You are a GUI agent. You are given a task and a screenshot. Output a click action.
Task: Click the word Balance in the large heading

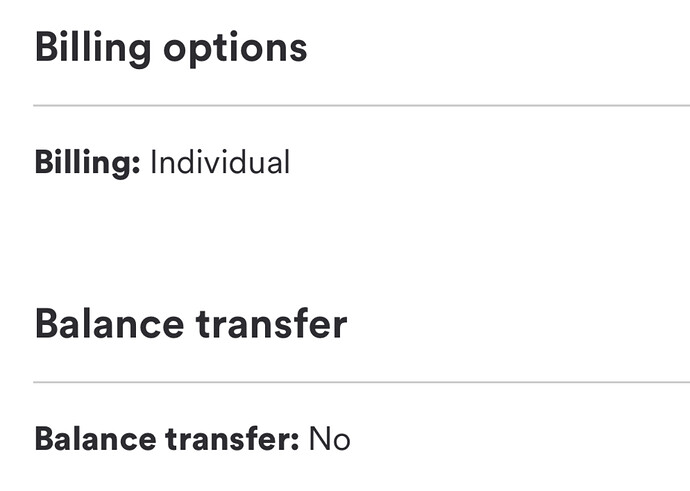tap(110, 324)
